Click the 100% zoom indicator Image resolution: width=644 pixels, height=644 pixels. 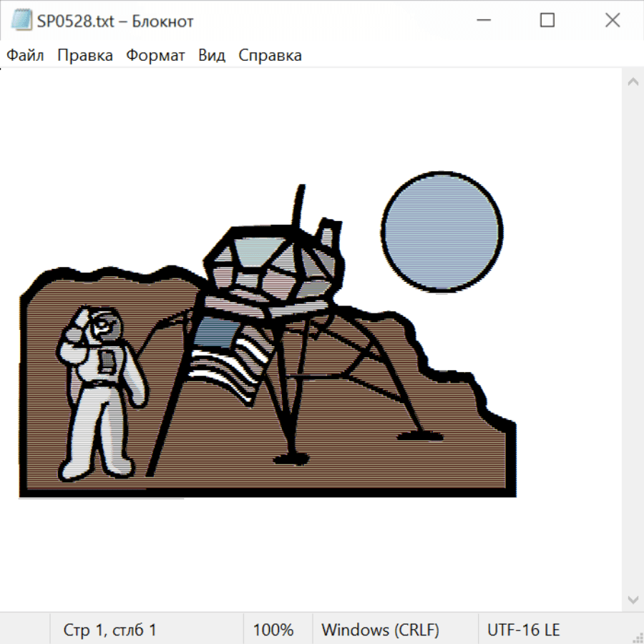(273, 630)
